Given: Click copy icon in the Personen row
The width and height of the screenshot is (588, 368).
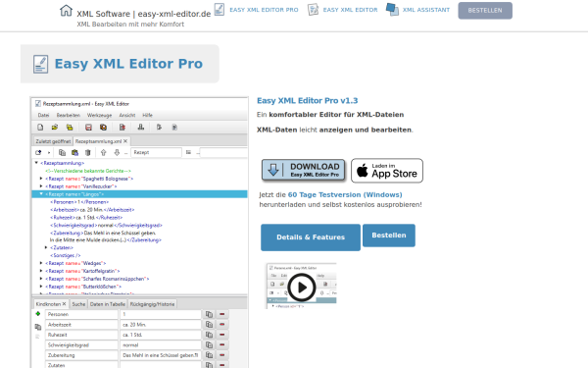Looking at the screenshot, I should (x=209, y=314).
